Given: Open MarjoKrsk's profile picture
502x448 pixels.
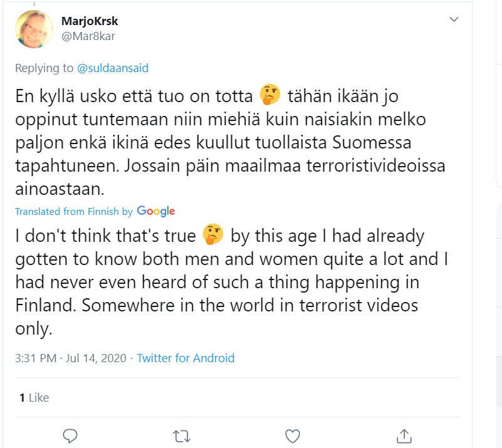Looking at the screenshot, I should click(34, 29).
